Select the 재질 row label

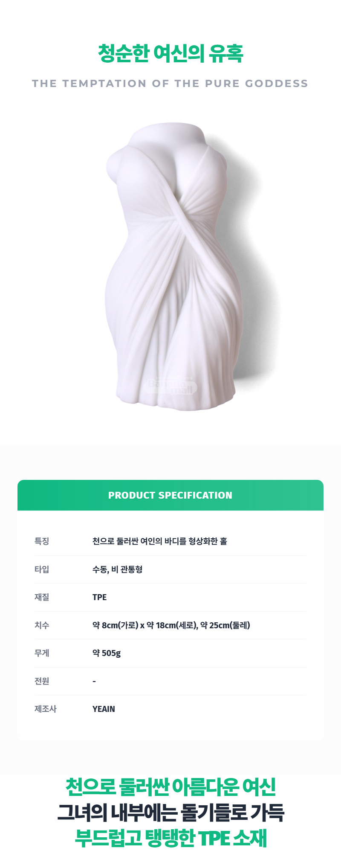42,597
